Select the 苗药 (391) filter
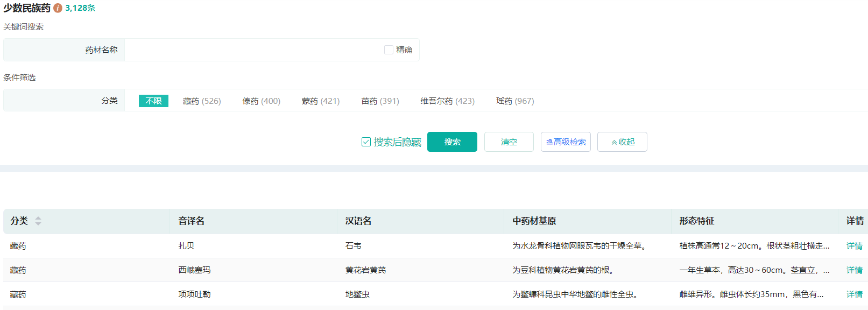 (380, 101)
